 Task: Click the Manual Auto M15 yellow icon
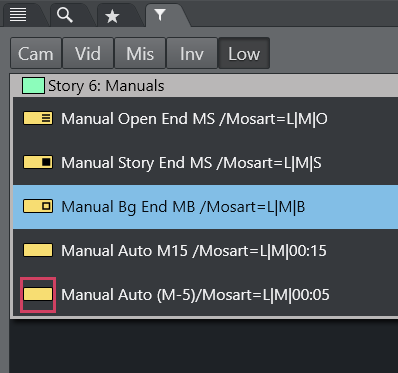point(38,250)
